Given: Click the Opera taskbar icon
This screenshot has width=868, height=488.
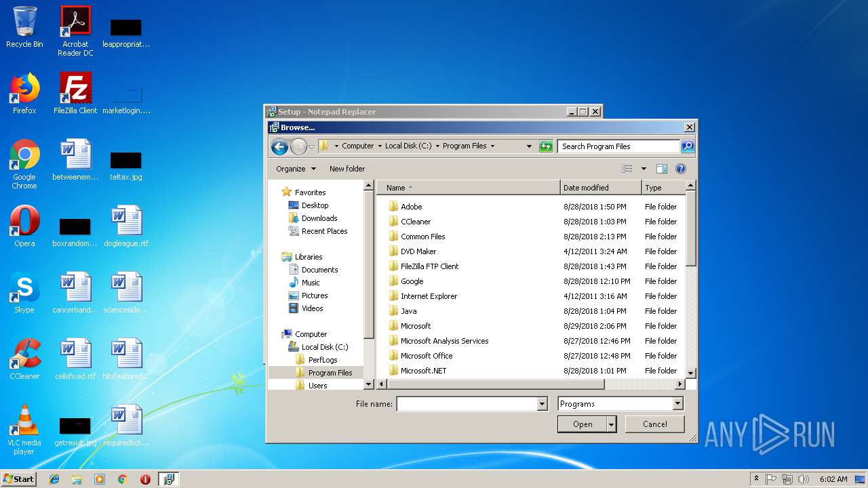Looking at the screenshot, I should [145, 479].
